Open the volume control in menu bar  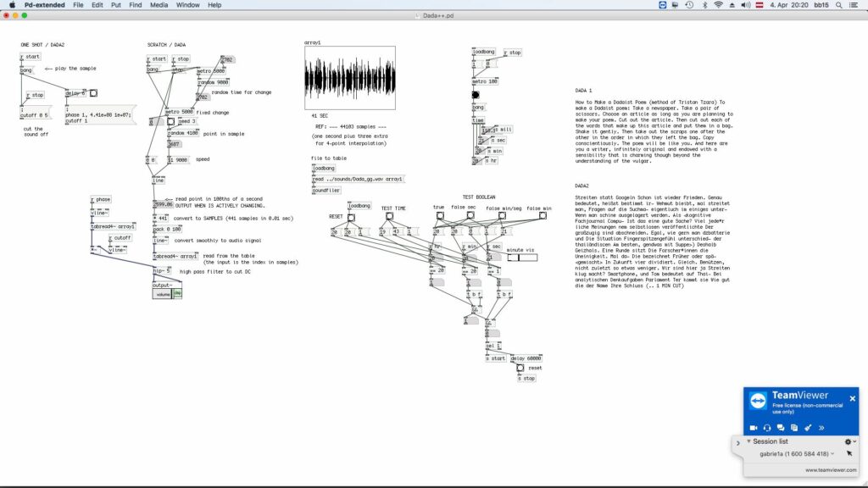(746, 5)
